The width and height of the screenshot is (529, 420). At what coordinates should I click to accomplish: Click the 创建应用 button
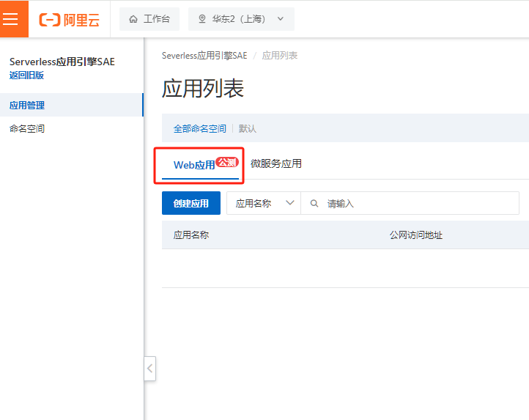point(191,203)
